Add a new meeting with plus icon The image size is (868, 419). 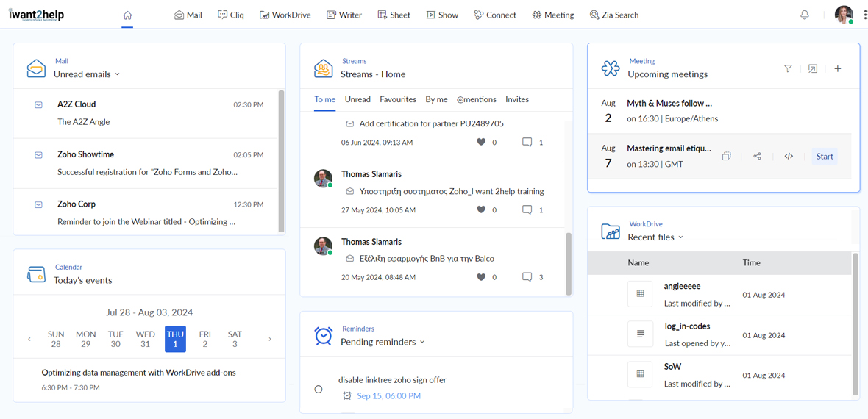click(838, 68)
